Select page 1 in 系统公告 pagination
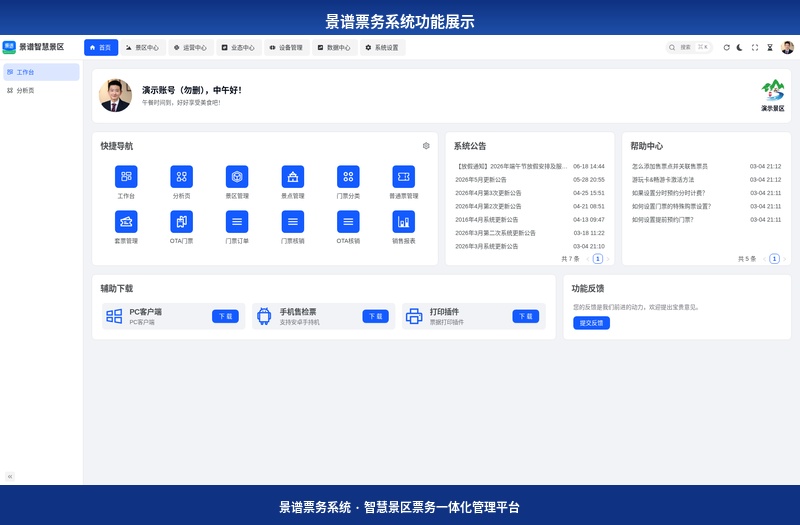 (x=598, y=259)
